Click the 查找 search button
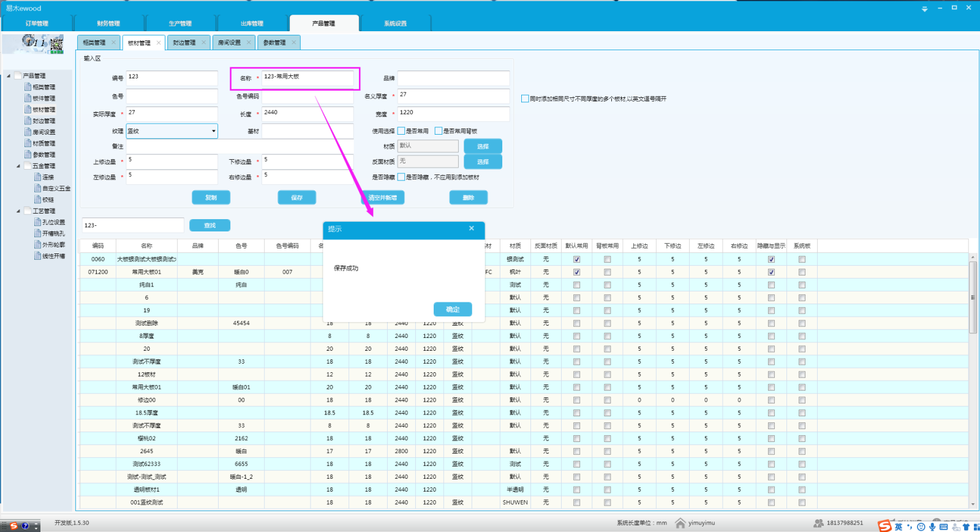The image size is (980, 532). (209, 225)
